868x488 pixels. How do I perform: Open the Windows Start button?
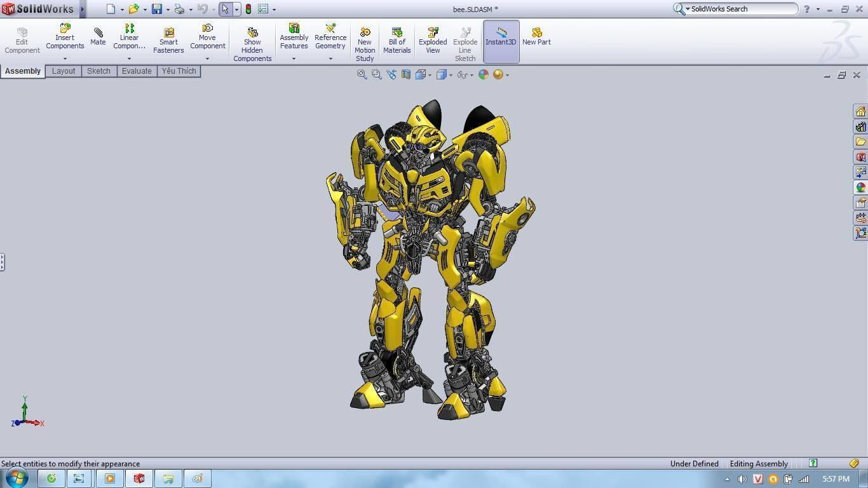pos(17,478)
